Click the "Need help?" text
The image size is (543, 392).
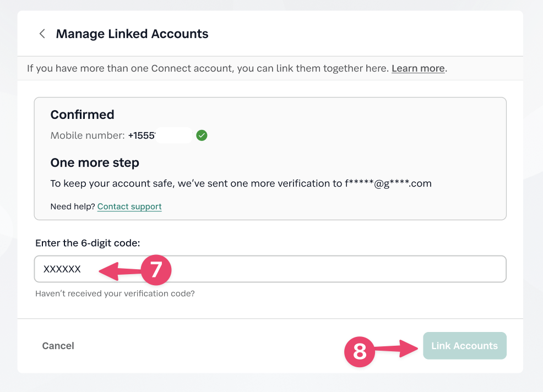tap(72, 206)
